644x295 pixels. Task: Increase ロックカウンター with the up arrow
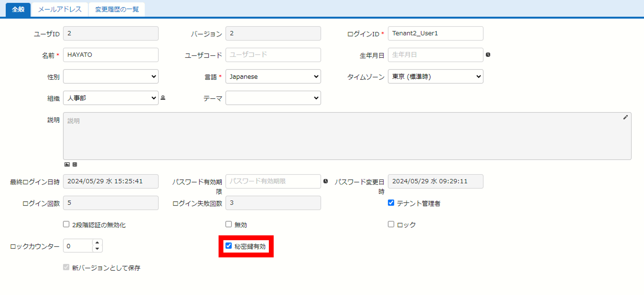point(97,242)
